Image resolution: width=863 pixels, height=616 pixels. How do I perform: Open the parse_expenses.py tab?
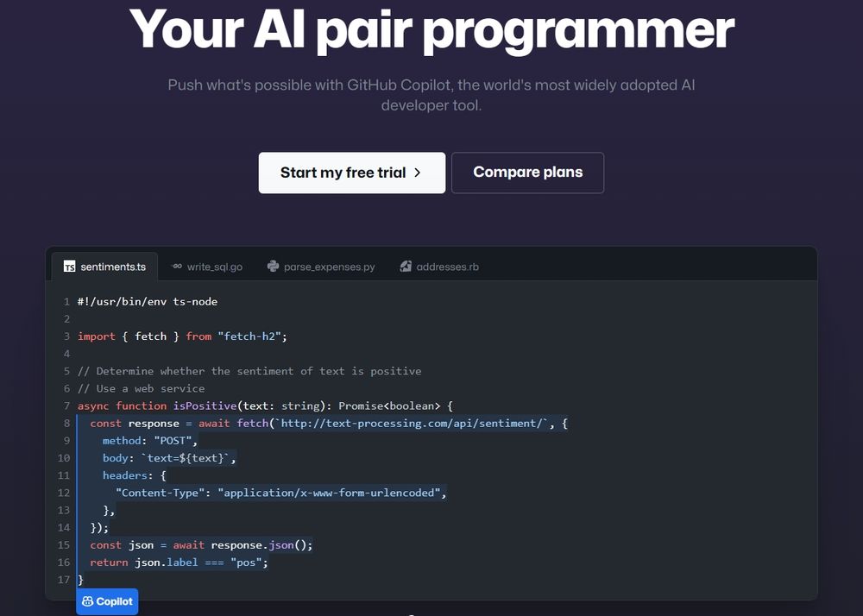(x=321, y=267)
